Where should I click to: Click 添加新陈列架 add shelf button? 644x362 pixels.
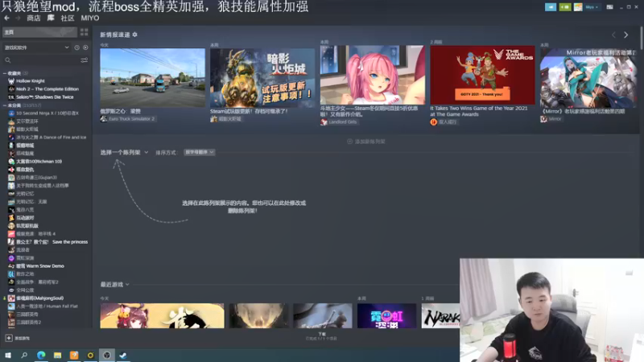click(x=366, y=142)
